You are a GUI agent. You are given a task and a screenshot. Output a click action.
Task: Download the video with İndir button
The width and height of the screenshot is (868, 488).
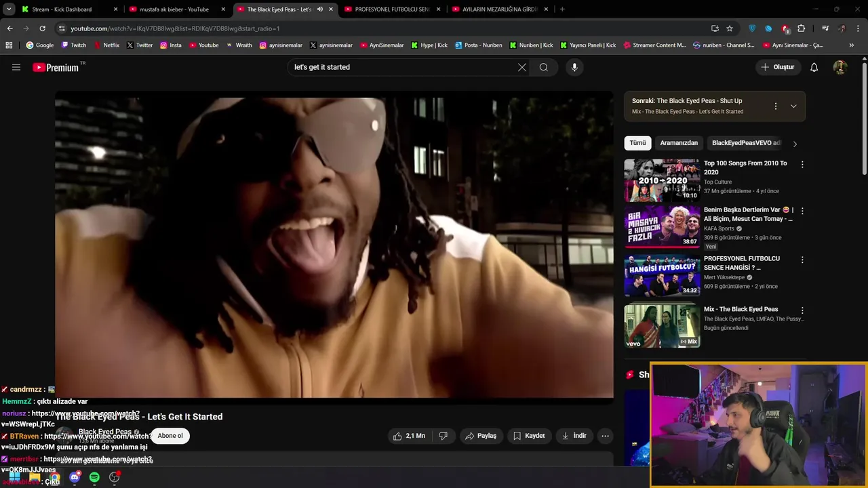[574, 436]
